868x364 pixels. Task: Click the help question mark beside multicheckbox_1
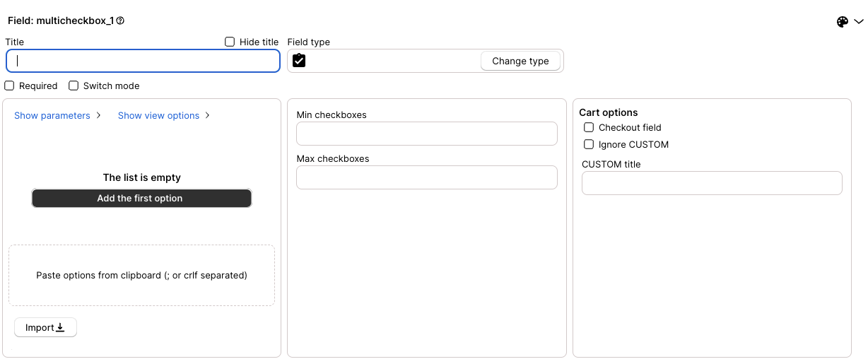pyautogui.click(x=120, y=21)
